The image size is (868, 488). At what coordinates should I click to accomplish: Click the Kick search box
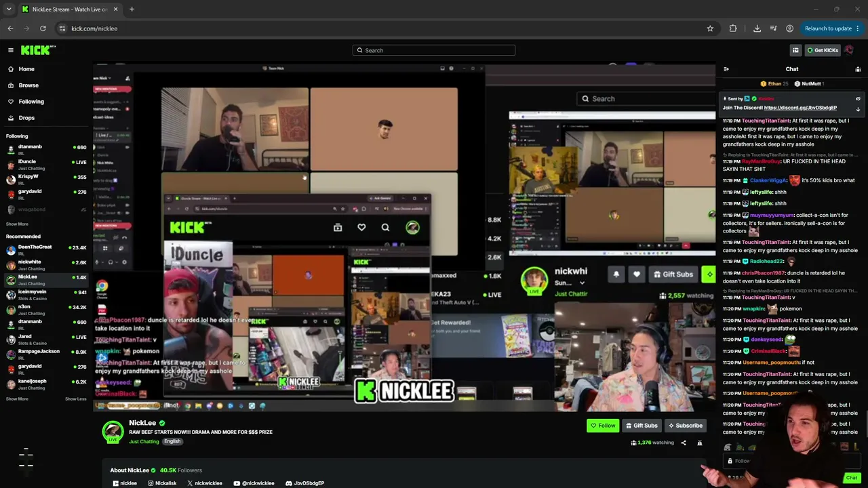[434, 50]
